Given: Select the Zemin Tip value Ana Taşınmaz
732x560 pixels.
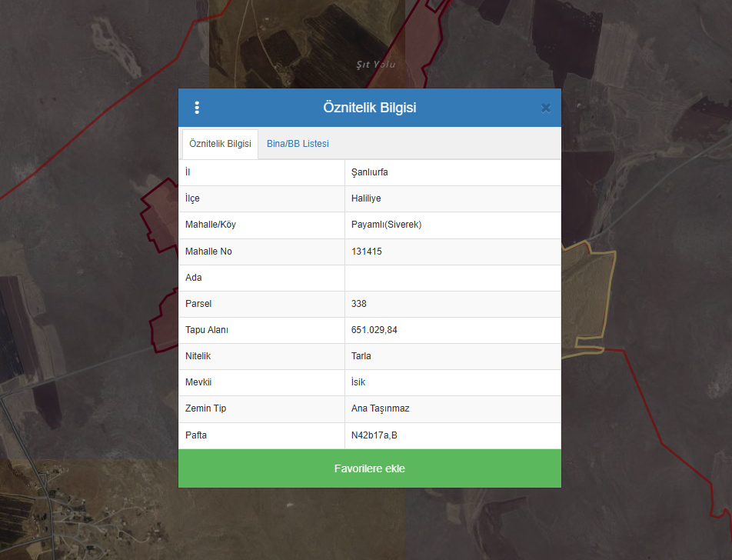Looking at the screenshot, I should pos(380,408).
